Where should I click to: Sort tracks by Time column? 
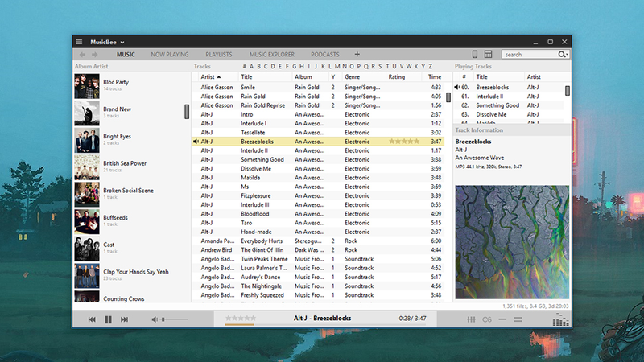click(x=435, y=76)
